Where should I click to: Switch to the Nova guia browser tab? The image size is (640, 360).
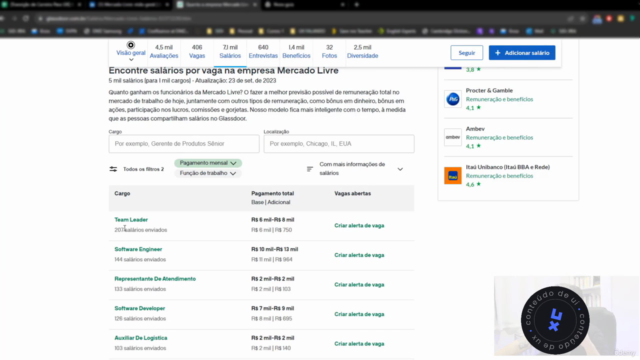pos(304,4)
